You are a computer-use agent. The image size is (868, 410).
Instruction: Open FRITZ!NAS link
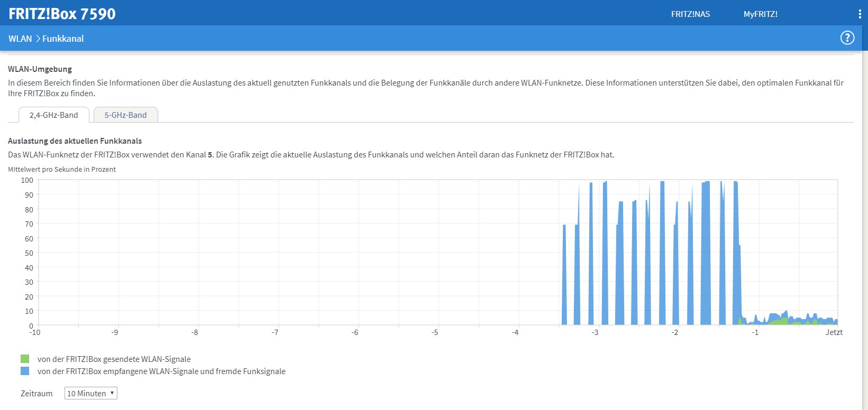[x=690, y=14]
